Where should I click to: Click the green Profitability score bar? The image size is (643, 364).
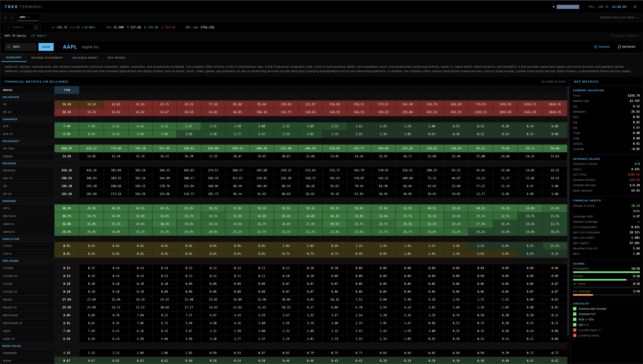[x=606, y=272]
